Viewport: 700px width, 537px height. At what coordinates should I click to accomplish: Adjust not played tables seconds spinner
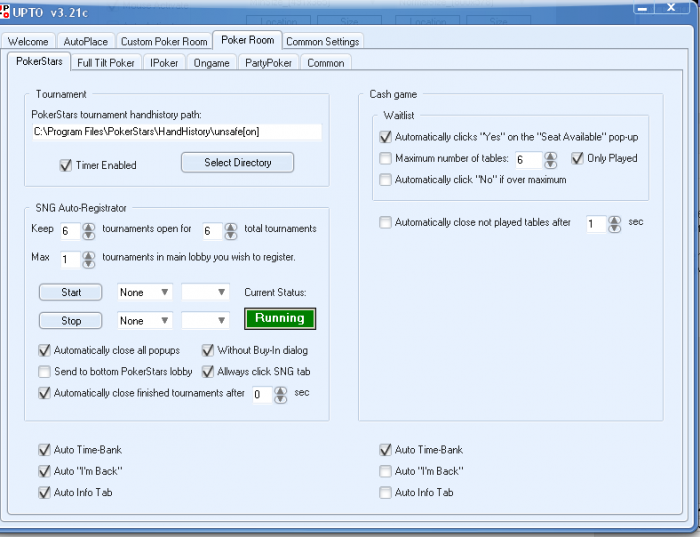615,224
